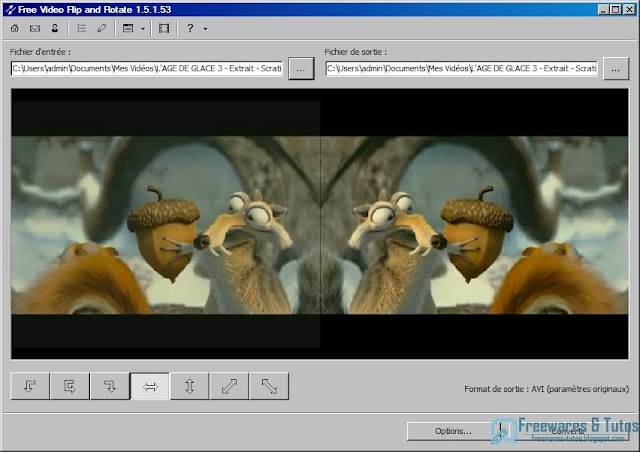Click the diagonal up-right flip button

(229, 386)
